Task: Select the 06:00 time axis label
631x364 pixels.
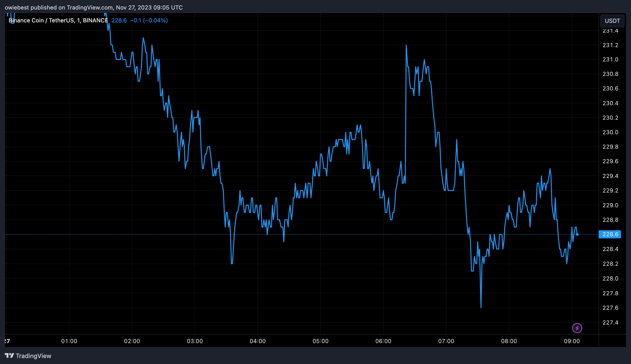Action: [x=383, y=341]
